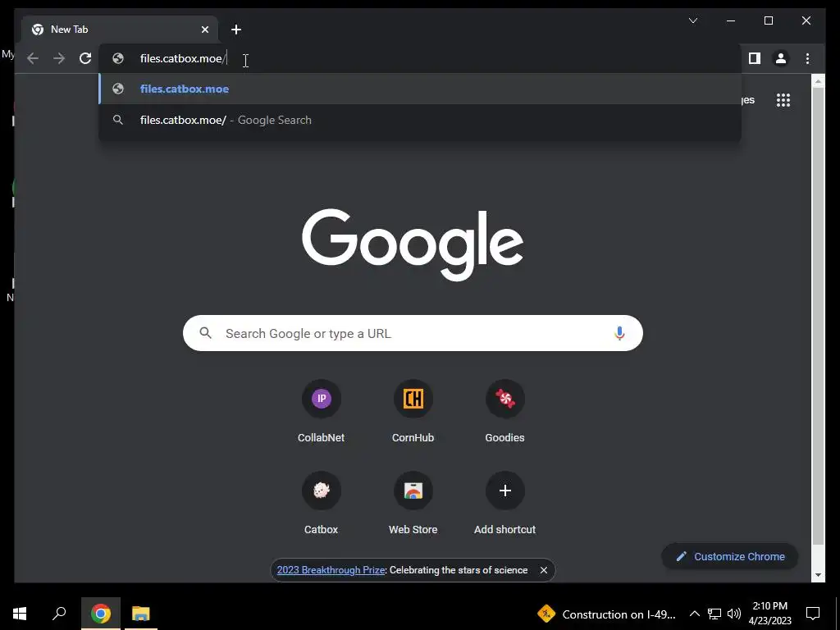
Task: Open the volume tray icon
Action: (x=734, y=614)
